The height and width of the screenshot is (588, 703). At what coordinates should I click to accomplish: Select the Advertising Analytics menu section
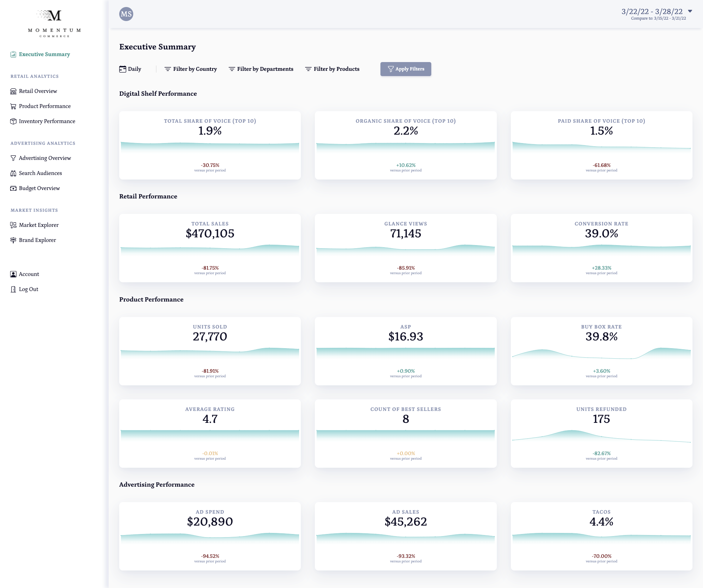coord(43,143)
